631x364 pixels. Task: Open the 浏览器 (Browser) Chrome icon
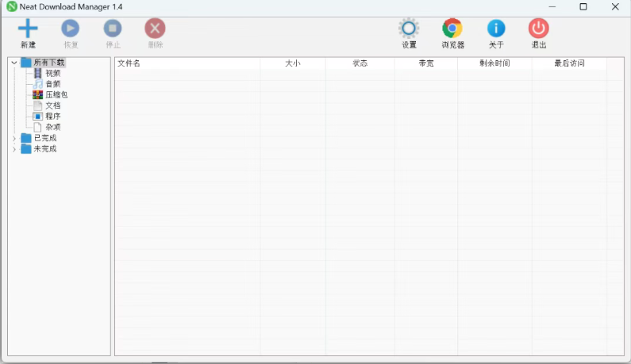452,29
